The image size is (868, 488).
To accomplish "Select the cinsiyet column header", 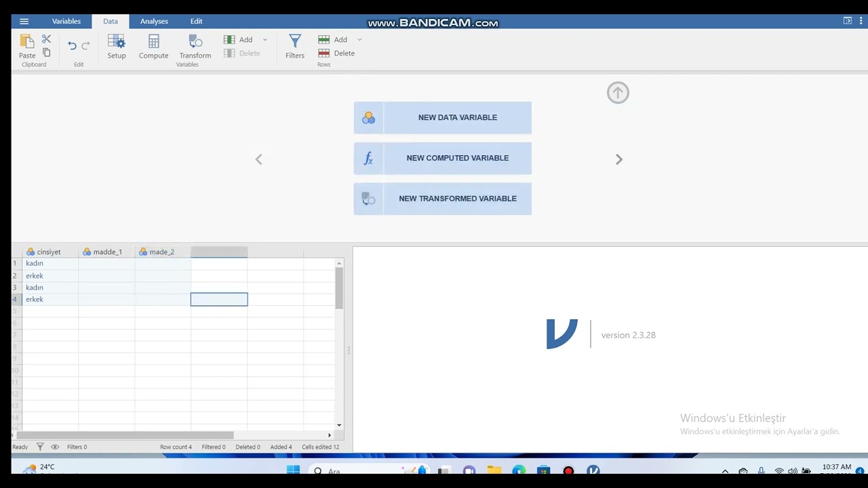I will pyautogui.click(x=51, y=252).
